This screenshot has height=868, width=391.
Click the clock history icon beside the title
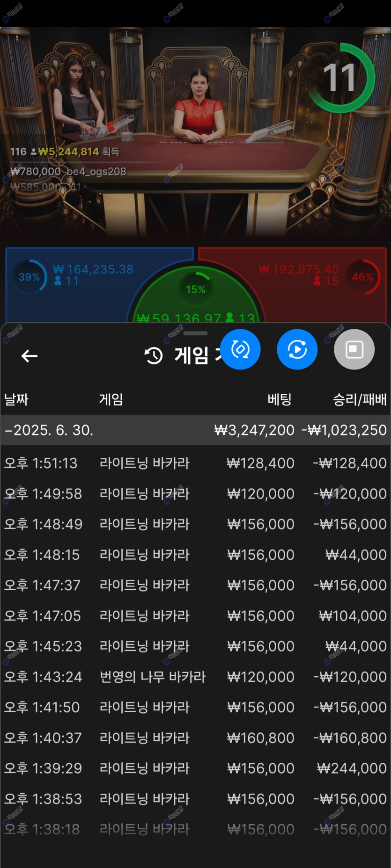coord(154,356)
